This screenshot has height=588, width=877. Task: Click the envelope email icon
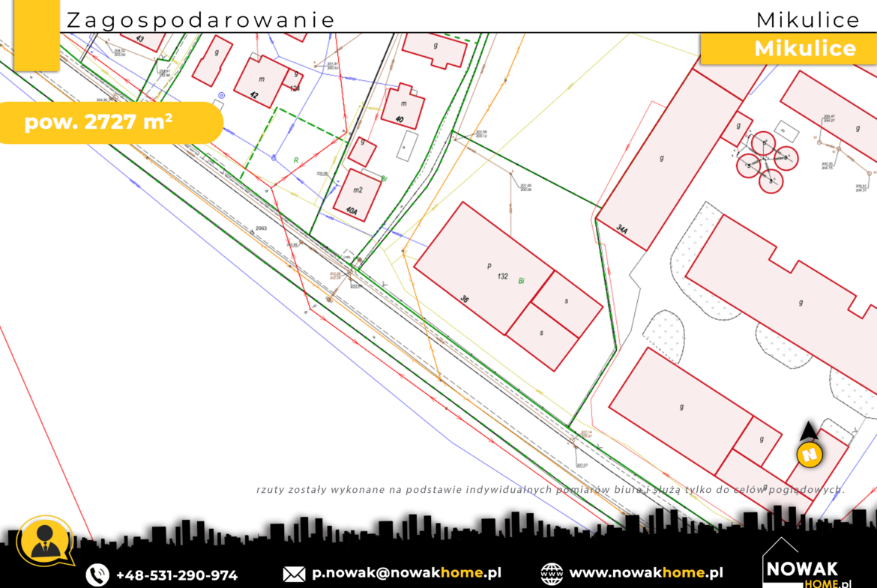[294, 575]
